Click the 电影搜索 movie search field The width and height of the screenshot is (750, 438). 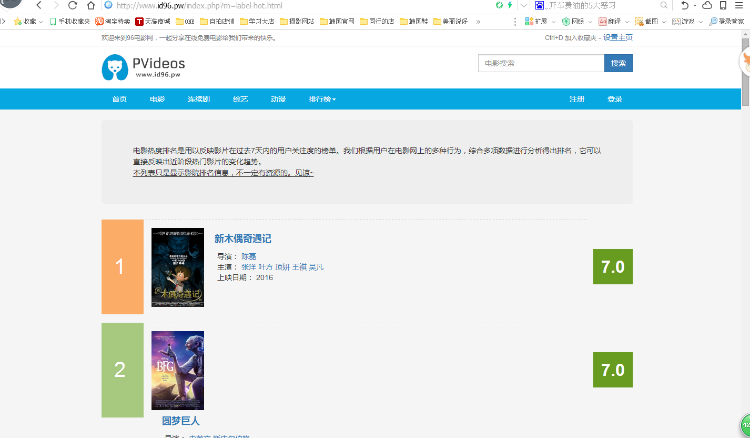point(541,63)
